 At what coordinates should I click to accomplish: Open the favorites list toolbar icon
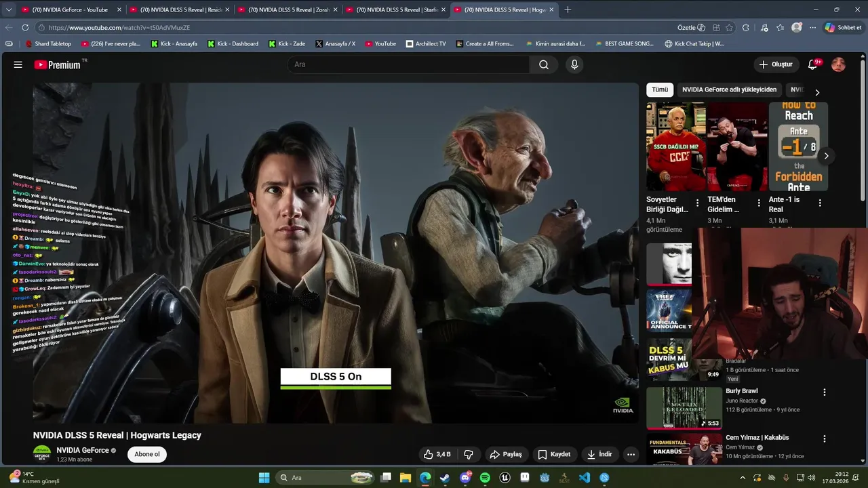pyautogui.click(x=781, y=28)
